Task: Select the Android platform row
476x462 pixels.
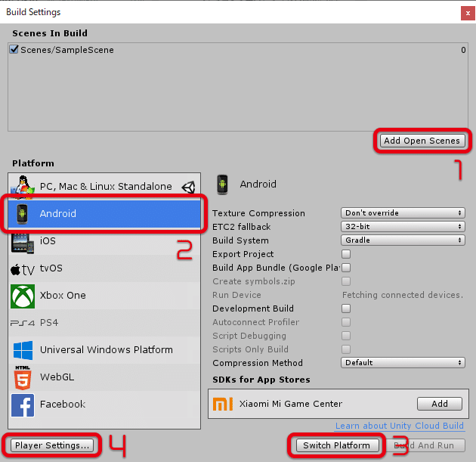Action: pos(104,214)
